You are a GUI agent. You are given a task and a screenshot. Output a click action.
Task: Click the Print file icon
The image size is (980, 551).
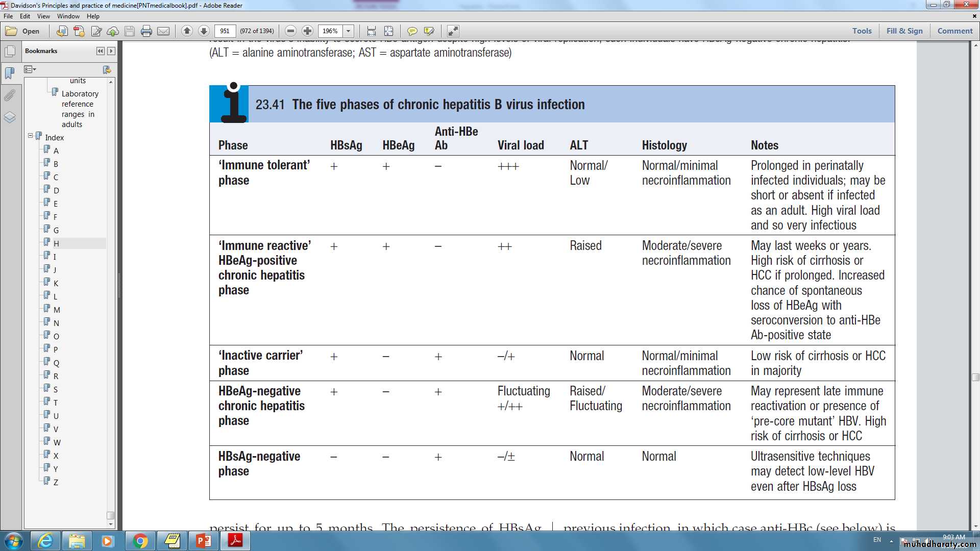click(x=146, y=31)
